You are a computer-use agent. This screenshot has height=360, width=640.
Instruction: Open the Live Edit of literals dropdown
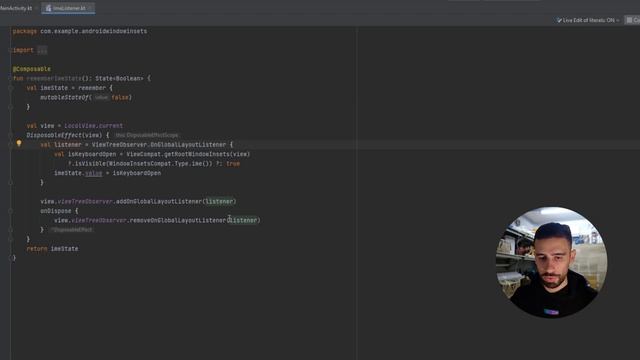(x=588, y=20)
